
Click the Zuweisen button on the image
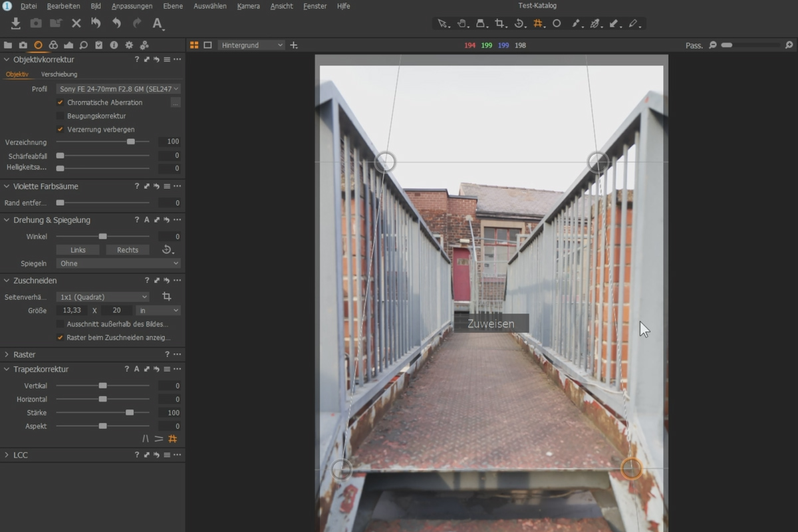click(x=491, y=324)
